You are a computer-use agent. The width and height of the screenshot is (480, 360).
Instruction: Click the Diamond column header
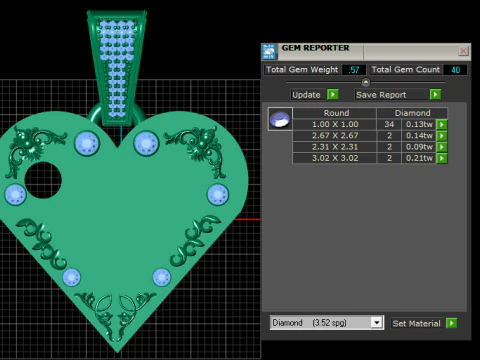click(412, 113)
